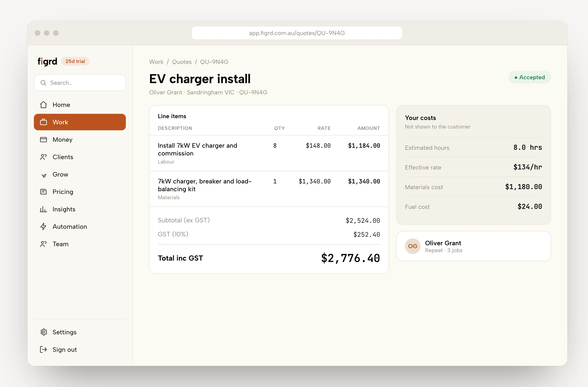Click the QTY column header
The height and width of the screenshot is (387, 588).
coord(279,128)
